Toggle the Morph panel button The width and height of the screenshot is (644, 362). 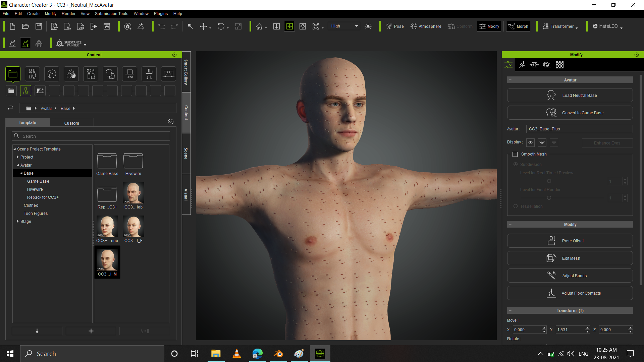tap(518, 26)
